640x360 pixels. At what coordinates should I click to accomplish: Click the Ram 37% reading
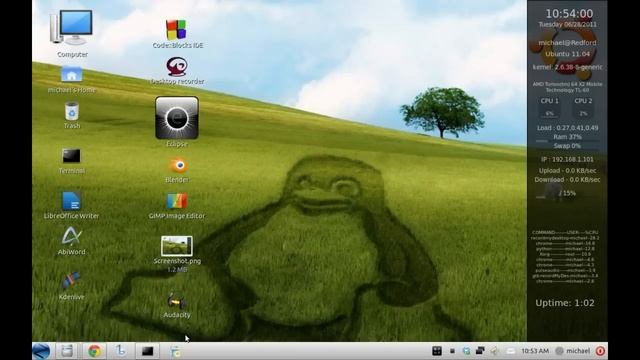[x=567, y=137]
